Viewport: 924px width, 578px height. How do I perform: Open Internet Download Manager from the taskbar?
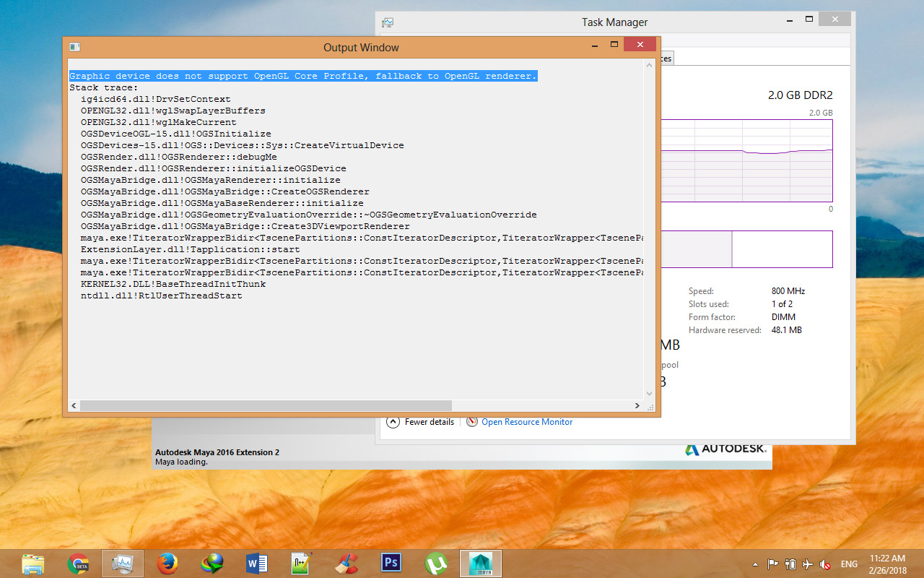[x=212, y=563]
